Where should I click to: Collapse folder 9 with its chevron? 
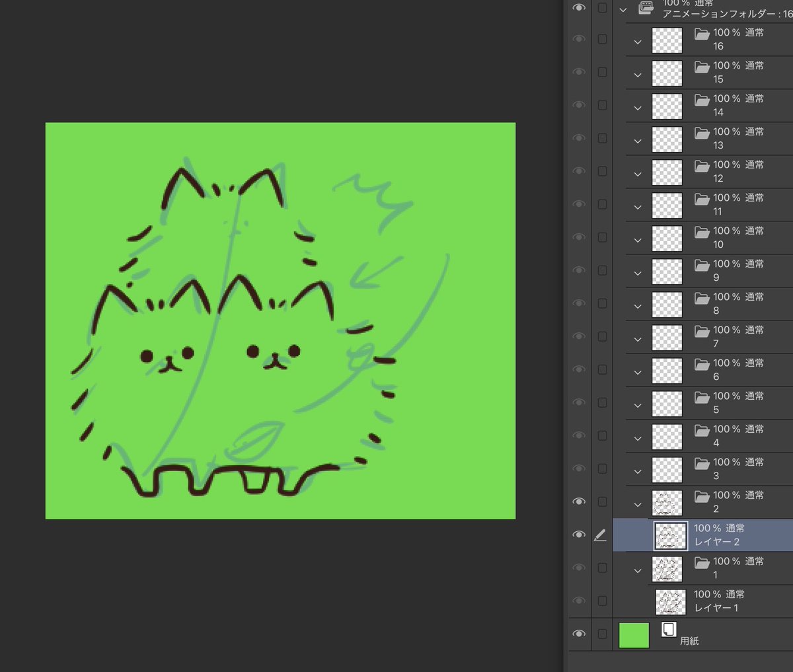click(x=638, y=274)
